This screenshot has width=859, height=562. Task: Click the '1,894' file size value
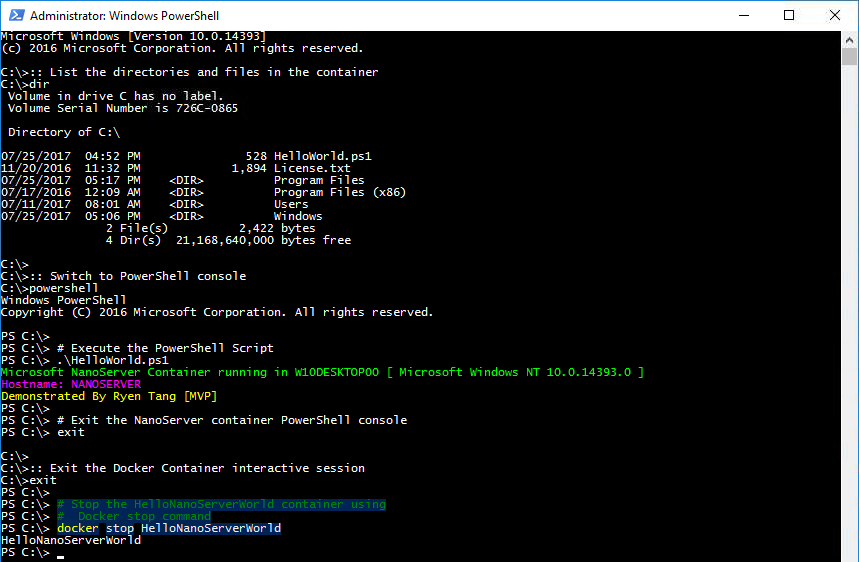tap(249, 168)
